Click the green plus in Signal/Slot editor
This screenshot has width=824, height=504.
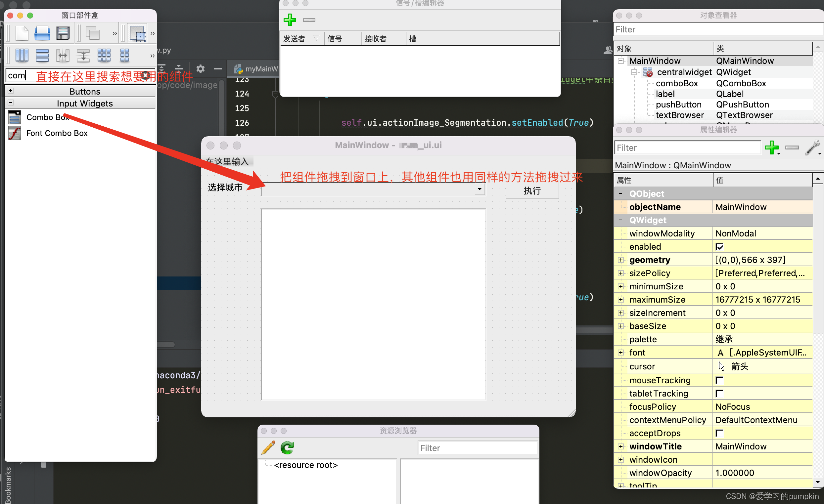coord(290,20)
